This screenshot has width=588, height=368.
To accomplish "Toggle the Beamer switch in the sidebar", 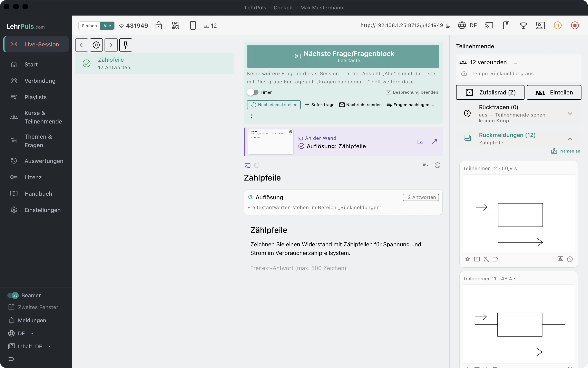I will [x=13, y=295].
